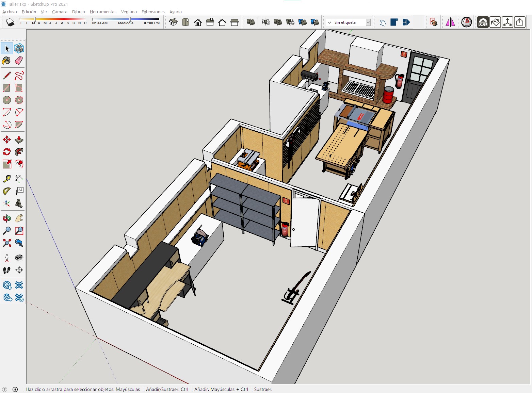Open the Extensiones menu
This screenshot has width=532, height=393.
pyautogui.click(x=153, y=12)
